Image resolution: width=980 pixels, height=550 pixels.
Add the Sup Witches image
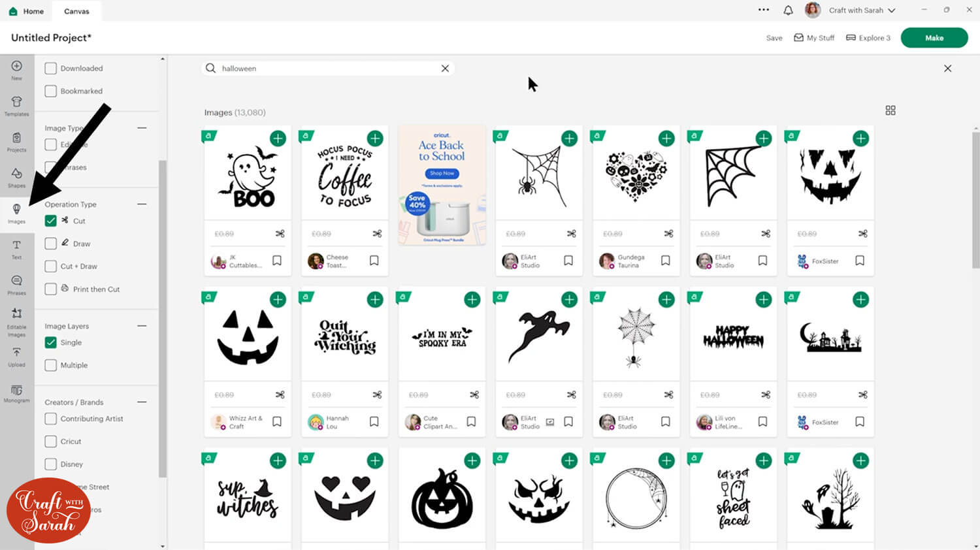point(278,461)
